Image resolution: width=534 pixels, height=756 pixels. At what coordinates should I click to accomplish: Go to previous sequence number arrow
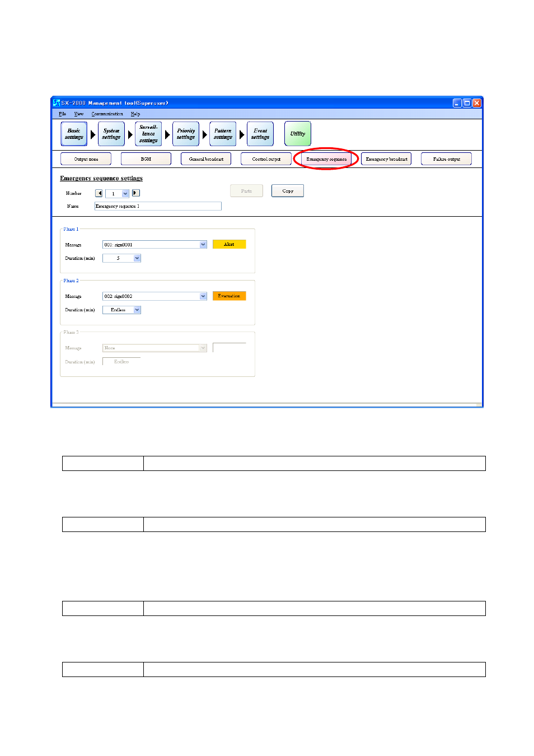pos(99,193)
